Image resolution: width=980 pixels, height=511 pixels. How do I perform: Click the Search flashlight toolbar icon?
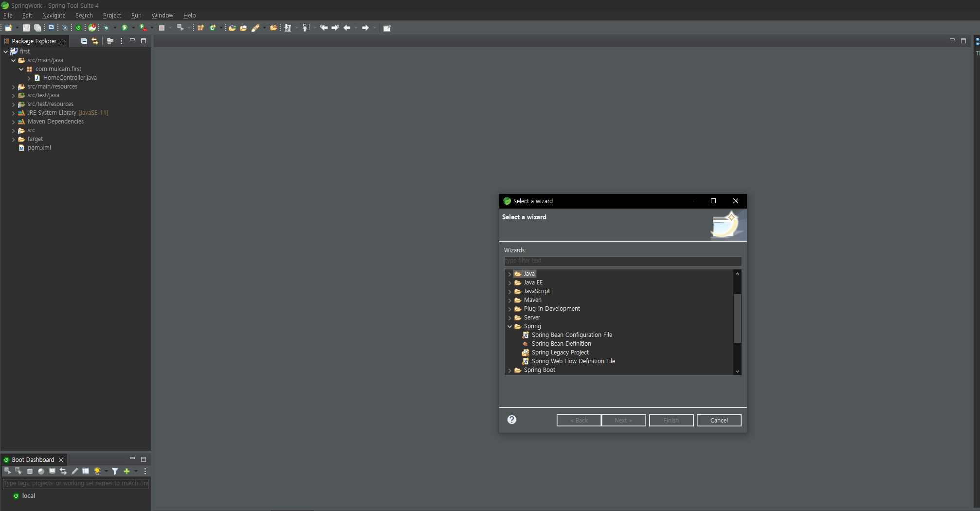click(255, 28)
